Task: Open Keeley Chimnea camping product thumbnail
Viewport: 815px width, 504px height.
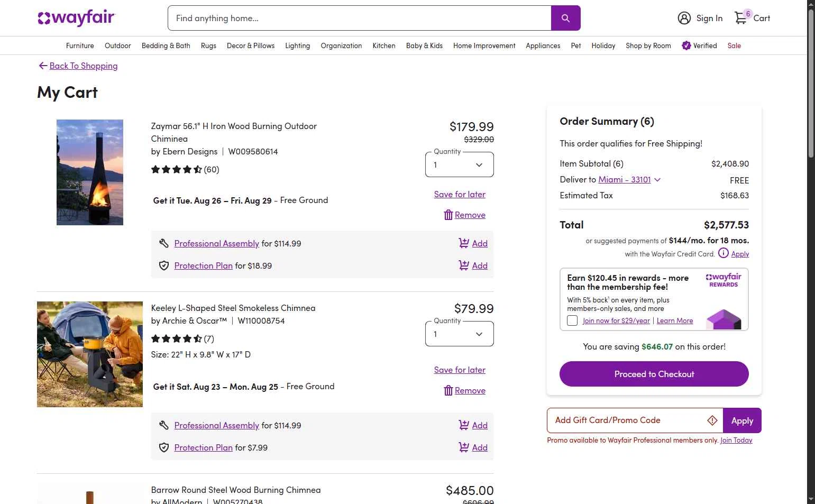Action: 89,354
